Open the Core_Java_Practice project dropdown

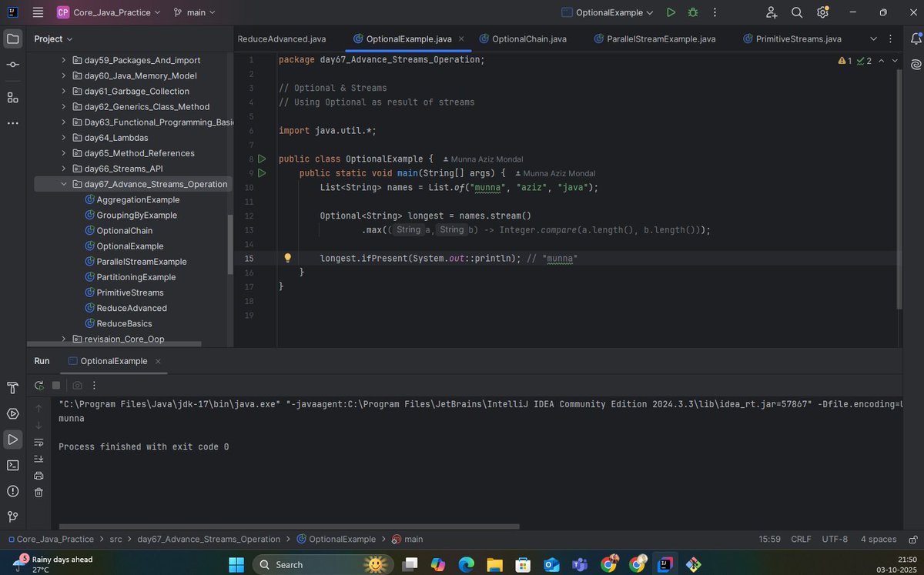coord(109,12)
